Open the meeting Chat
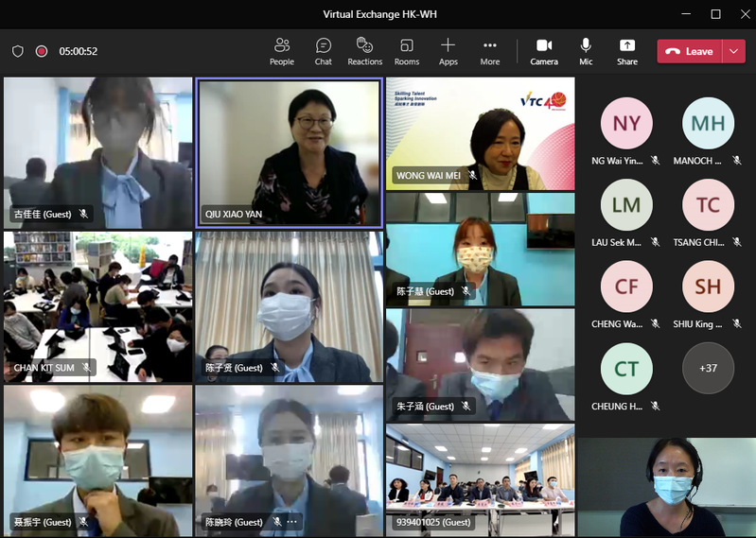756x538 pixels. pos(324,51)
